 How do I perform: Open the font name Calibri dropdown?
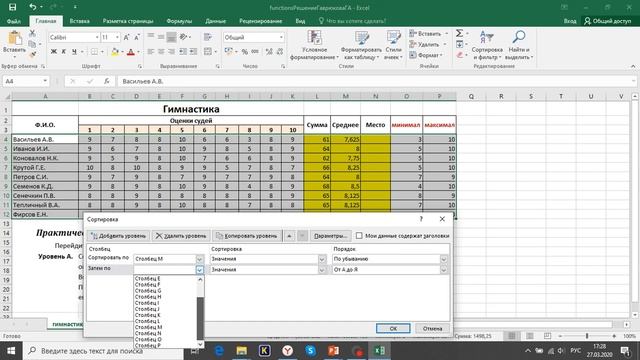97,37
